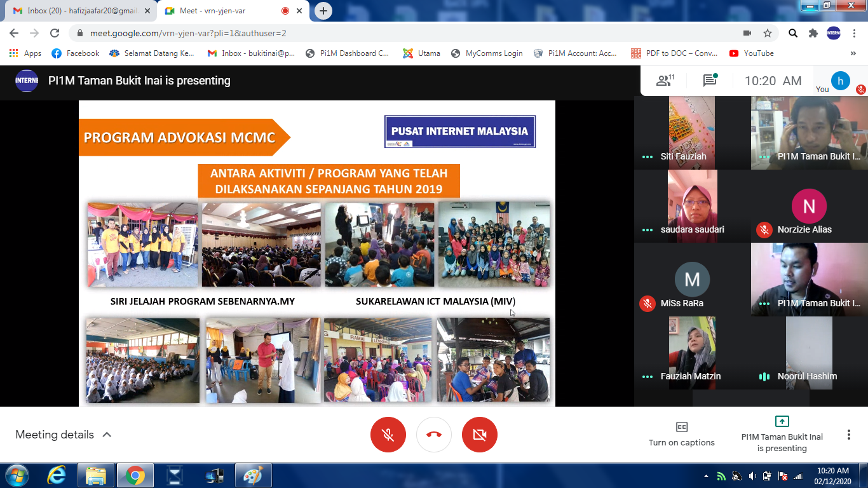Screen dimensions: 868x488
Task: Toggle the camera on/off button
Action: pyautogui.click(x=480, y=435)
